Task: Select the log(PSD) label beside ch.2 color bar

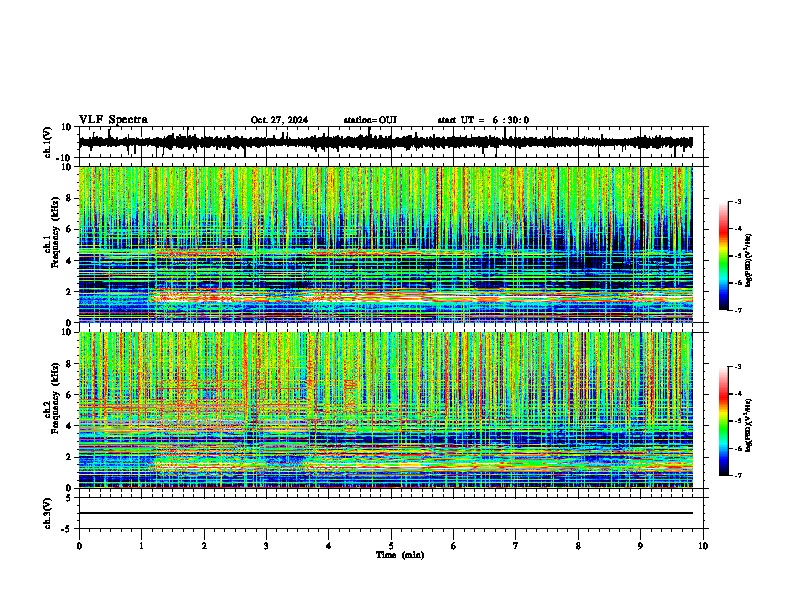Action: (x=748, y=425)
